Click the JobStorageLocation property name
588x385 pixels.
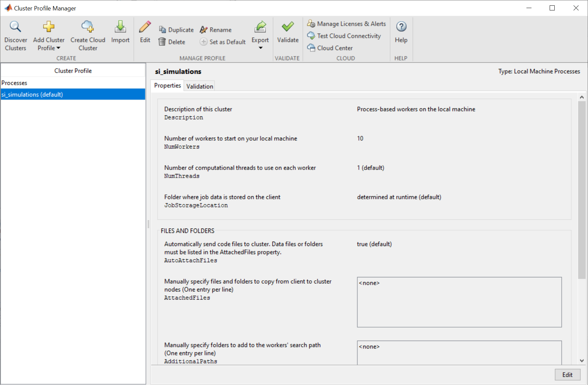click(196, 205)
